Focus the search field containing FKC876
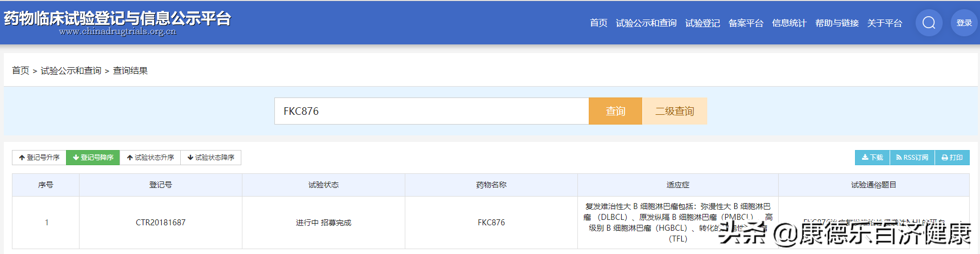 pyautogui.click(x=431, y=111)
